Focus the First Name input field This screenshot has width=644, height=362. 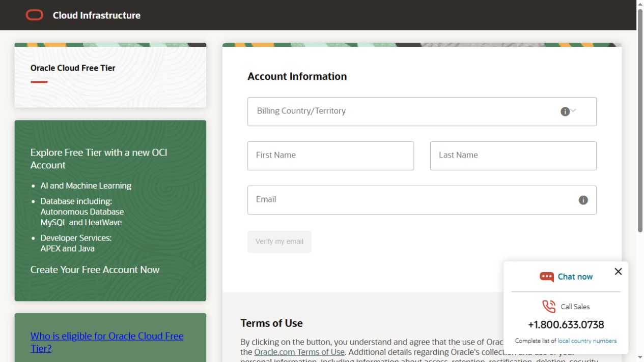point(330,156)
